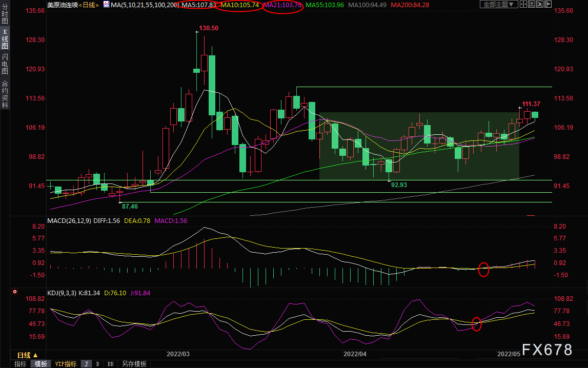Open the 闪电图 side tab
The height and width of the screenshot is (368, 588).
tap(5, 64)
